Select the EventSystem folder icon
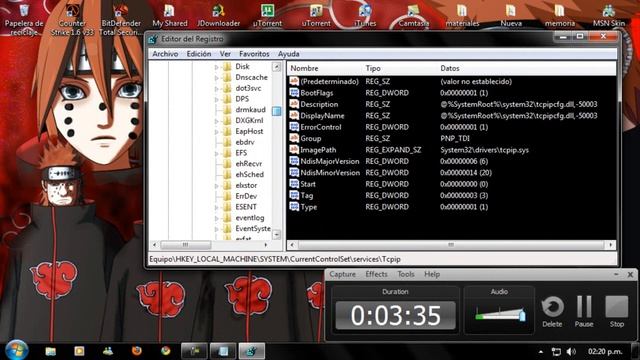Viewport: 640px width, 360px height. click(x=227, y=229)
